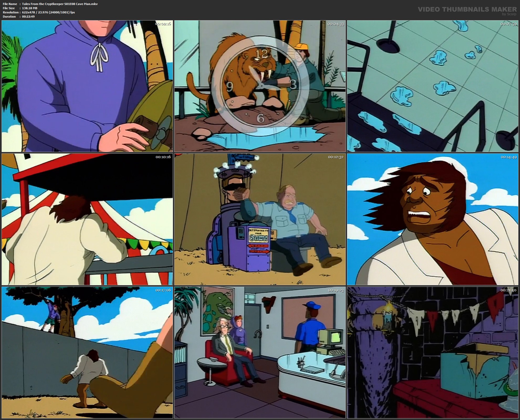Click the 00:14:49 timestamp label
Screen dimensions: 520x420
[508, 157]
